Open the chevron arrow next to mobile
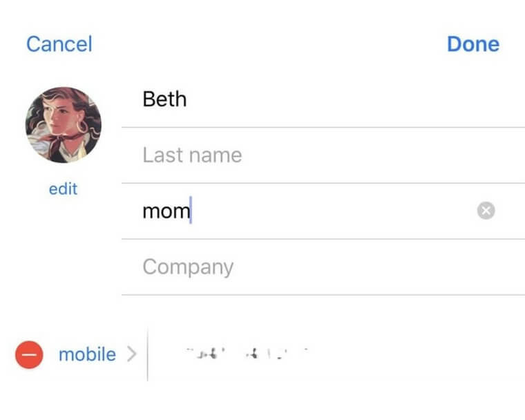 tap(132, 354)
